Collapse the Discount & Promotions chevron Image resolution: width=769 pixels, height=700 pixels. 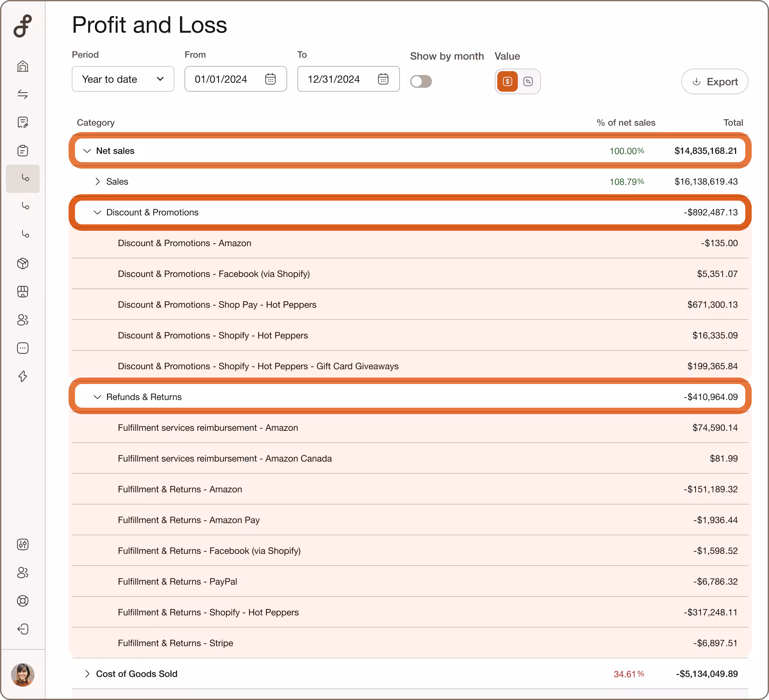(98, 213)
